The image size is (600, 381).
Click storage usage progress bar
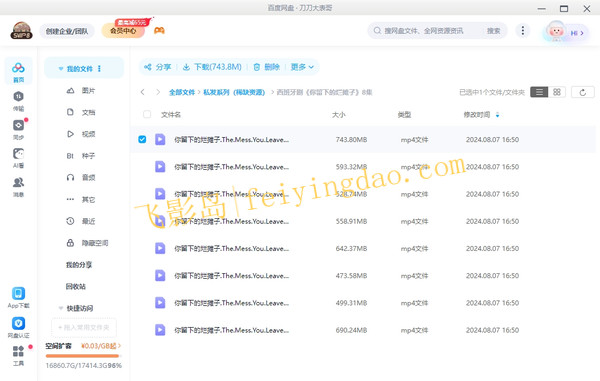(82, 356)
